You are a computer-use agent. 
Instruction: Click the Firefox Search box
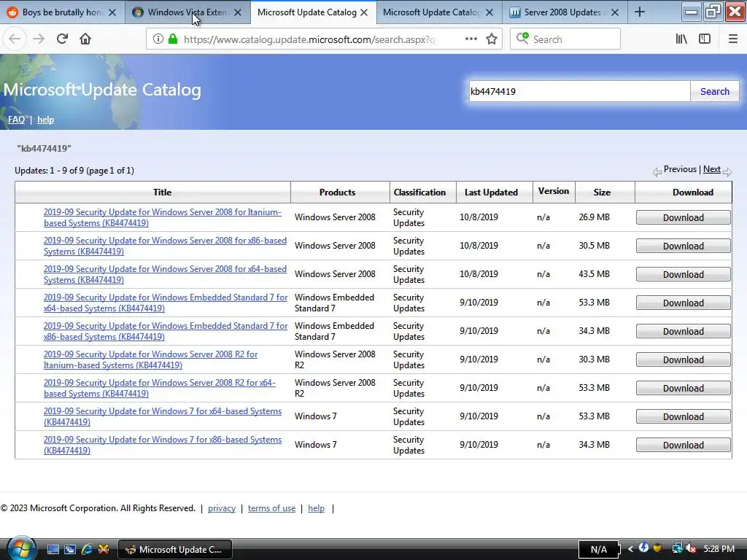565,39
